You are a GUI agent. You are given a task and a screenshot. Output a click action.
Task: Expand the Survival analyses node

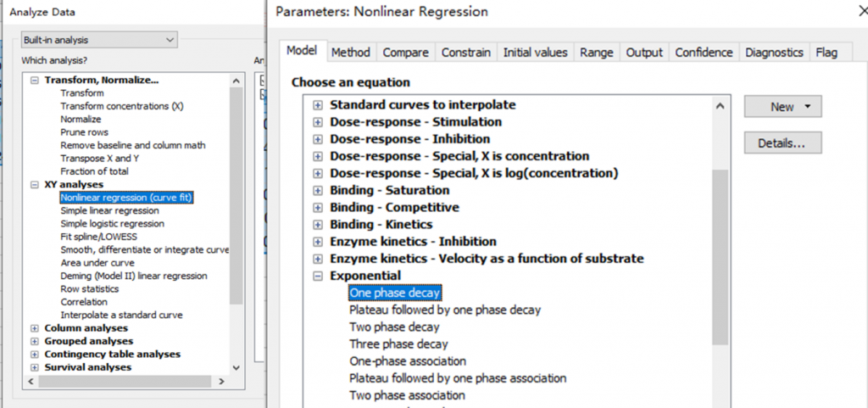tap(35, 367)
